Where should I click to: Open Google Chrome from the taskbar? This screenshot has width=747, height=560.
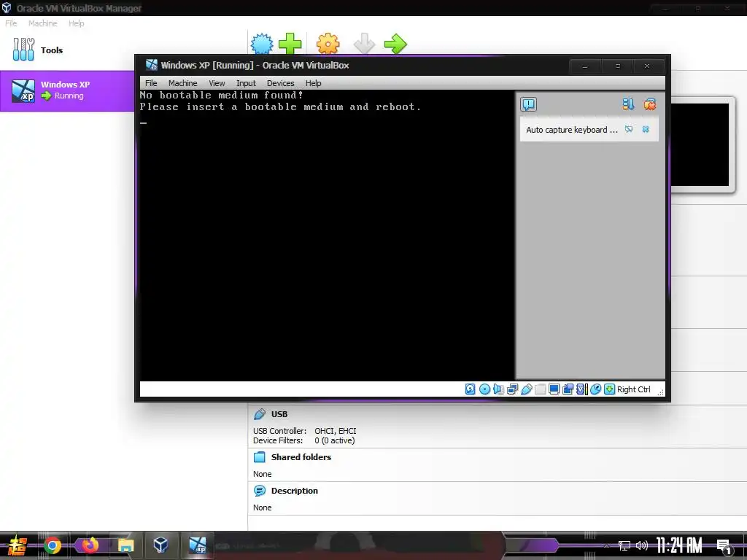[x=53, y=545]
